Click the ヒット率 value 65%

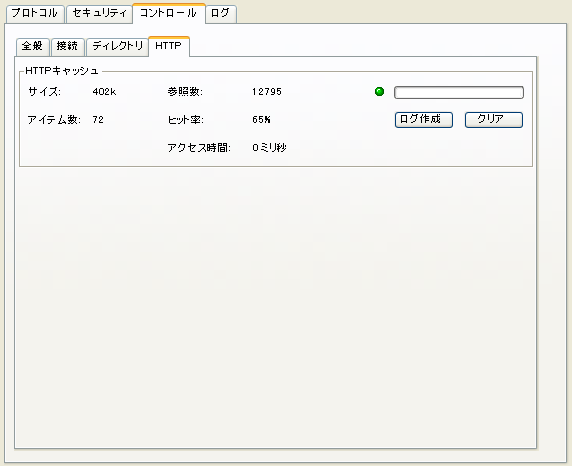261,120
